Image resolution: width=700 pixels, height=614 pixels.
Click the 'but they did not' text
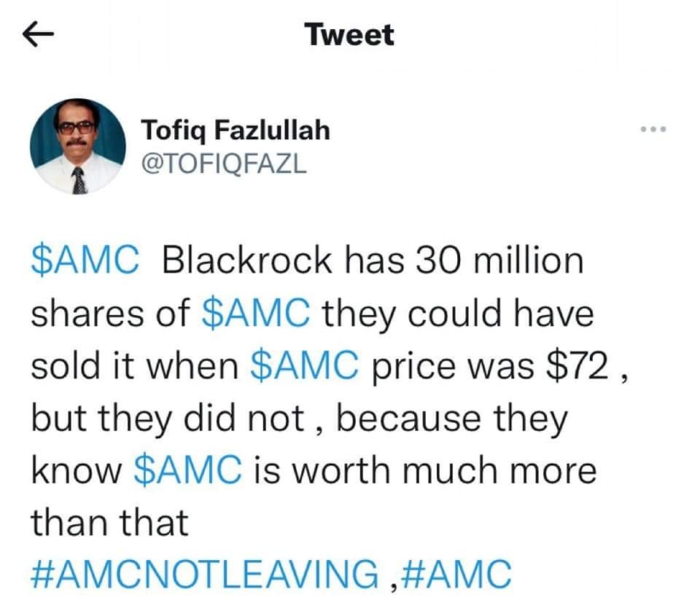(x=168, y=419)
